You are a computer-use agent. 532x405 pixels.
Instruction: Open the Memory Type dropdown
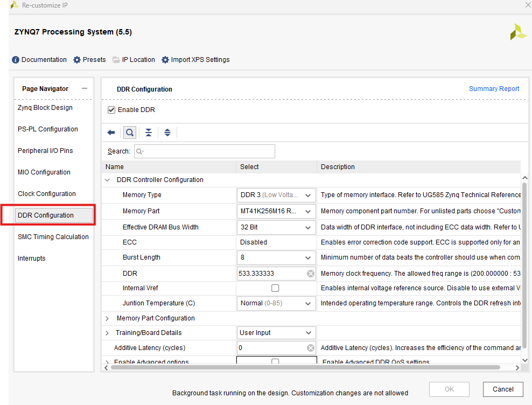(x=276, y=195)
